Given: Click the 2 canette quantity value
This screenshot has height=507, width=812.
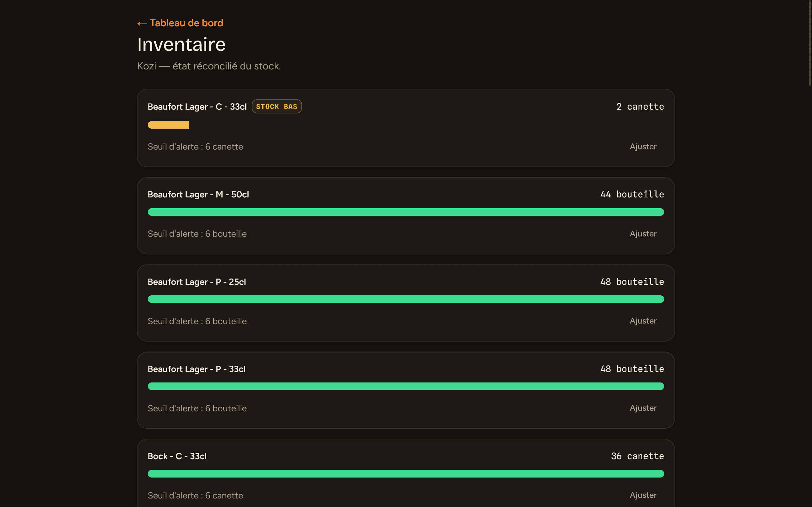Looking at the screenshot, I should click(x=640, y=107).
